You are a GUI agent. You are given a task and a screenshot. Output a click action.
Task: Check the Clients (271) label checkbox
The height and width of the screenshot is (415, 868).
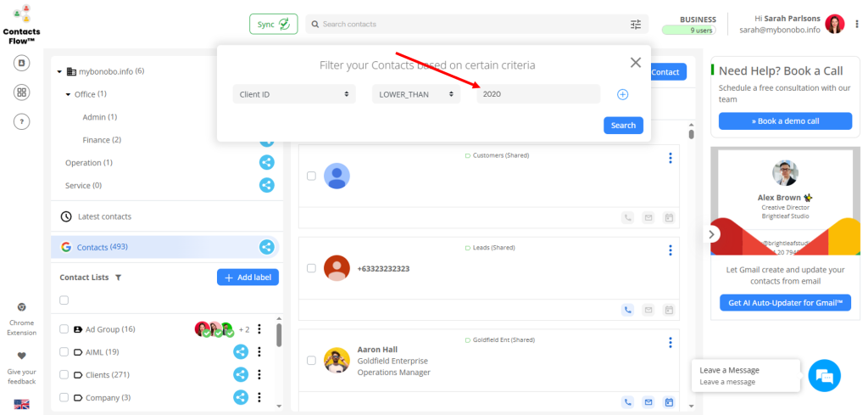tap(64, 374)
